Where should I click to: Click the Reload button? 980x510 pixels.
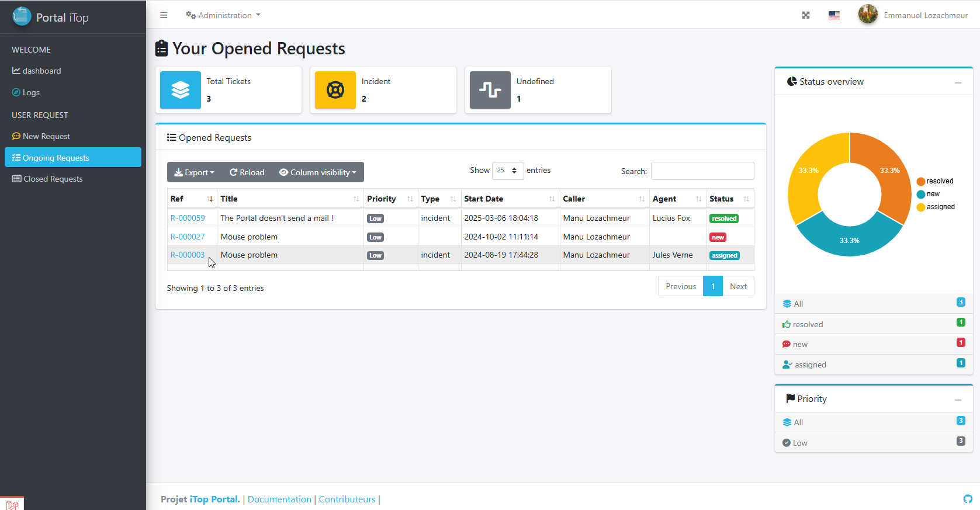tap(247, 172)
